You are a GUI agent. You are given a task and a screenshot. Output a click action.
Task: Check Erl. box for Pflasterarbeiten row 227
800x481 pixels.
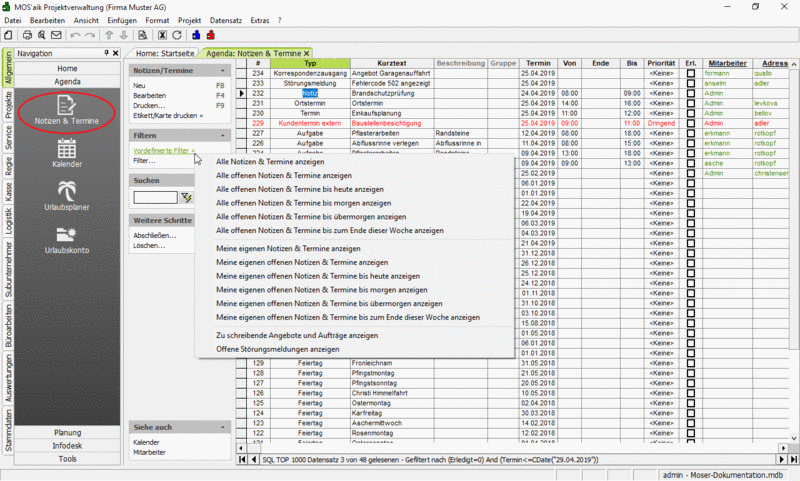691,133
